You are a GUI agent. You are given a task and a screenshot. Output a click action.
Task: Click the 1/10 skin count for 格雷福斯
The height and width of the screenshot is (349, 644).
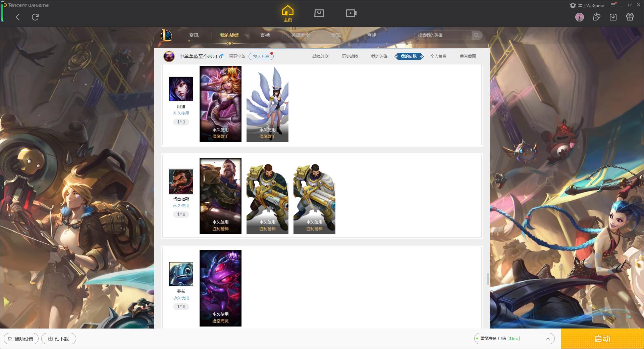pos(181,214)
